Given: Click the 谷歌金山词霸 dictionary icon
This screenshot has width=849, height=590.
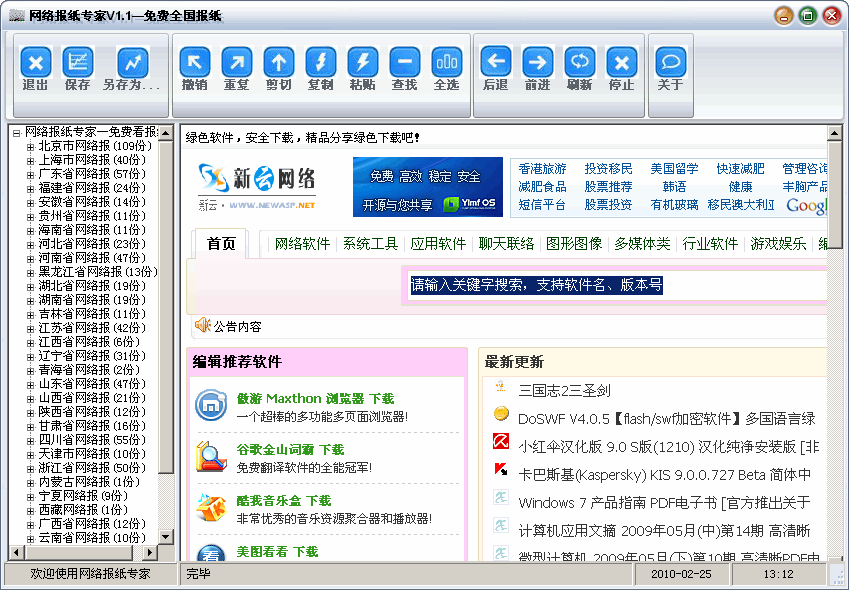Looking at the screenshot, I should [x=211, y=456].
